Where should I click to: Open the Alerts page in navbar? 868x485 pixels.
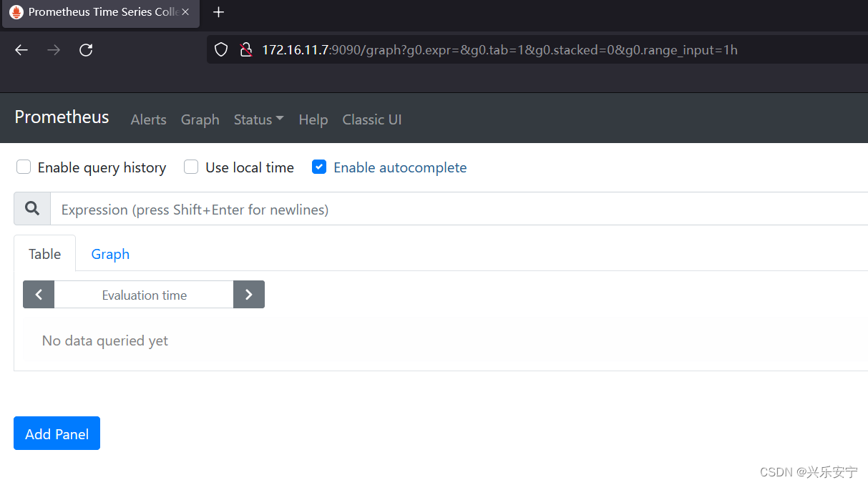pyautogui.click(x=149, y=119)
